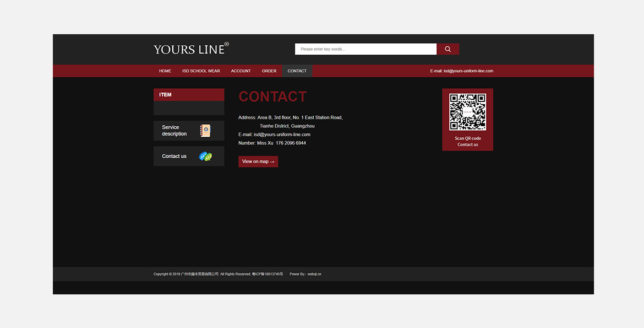Click the e-mail address in the red navigation bar
Viewport: 644px width, 328px height.
point(468,71)
